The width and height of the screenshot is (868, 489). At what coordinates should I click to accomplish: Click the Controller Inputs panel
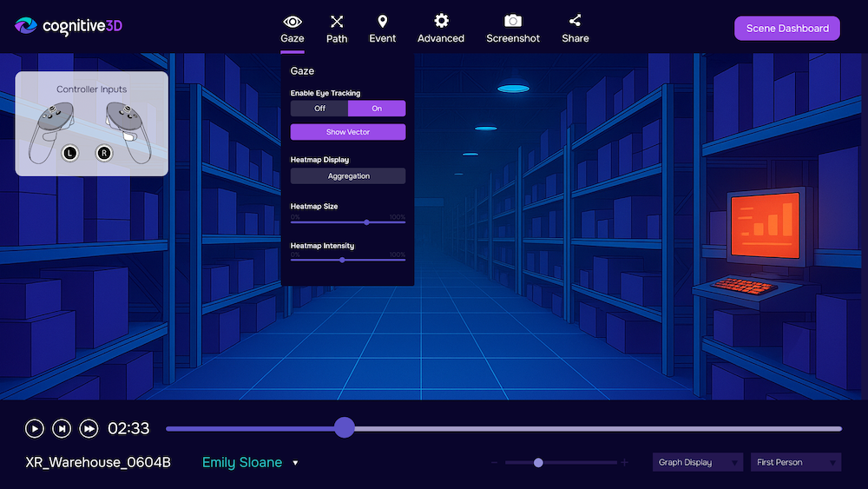tap(91, 123)
